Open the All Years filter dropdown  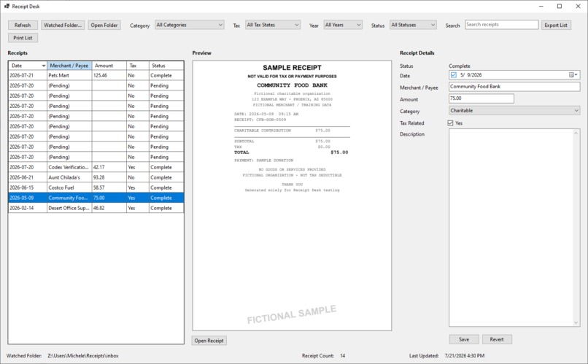[343, 25]
